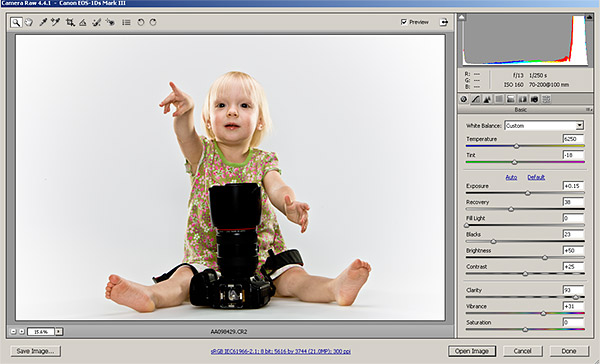Select the Straighten tool
Screen dimensions: 600x364
[83, 23]
